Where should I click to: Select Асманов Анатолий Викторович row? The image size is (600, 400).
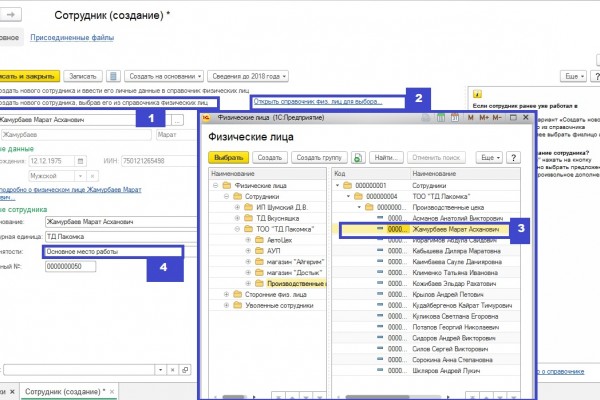426,218
